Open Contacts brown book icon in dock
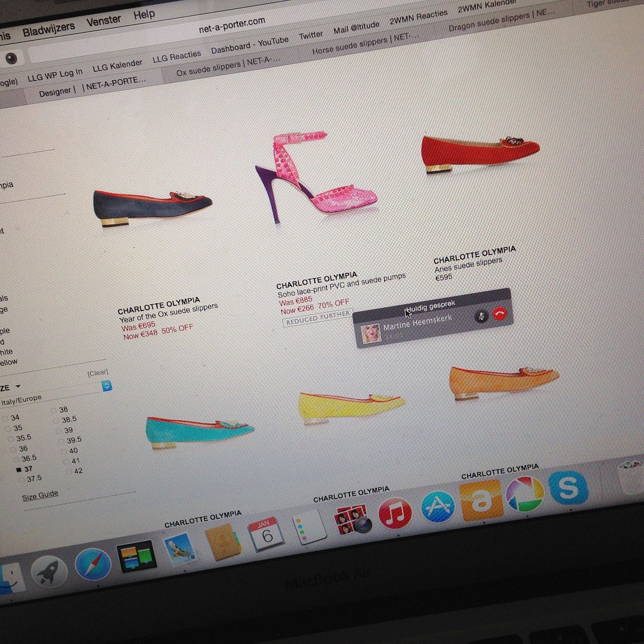The height and width of the screenshot is (644, 644). (x=224, y=541)
